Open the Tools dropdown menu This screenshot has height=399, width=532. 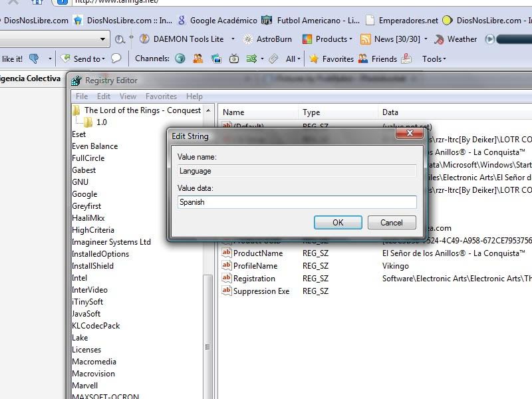point(434,59)
